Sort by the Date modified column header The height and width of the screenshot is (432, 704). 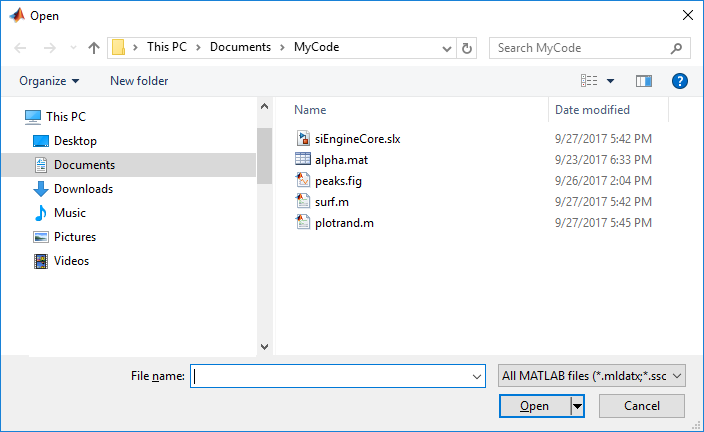point(592,110)
